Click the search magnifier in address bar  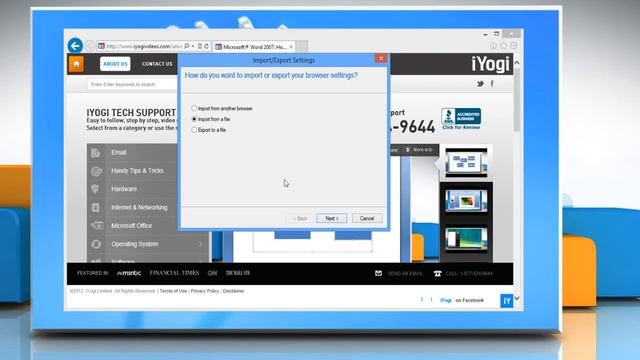tap(187, 46)
